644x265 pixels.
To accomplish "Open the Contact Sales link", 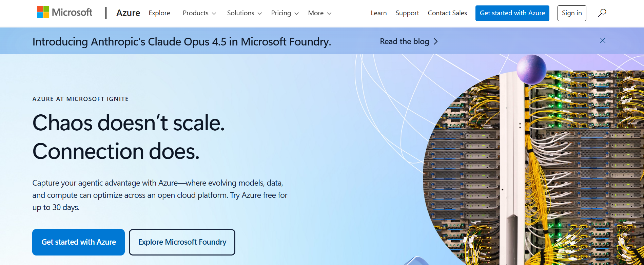I will (447, 13).
